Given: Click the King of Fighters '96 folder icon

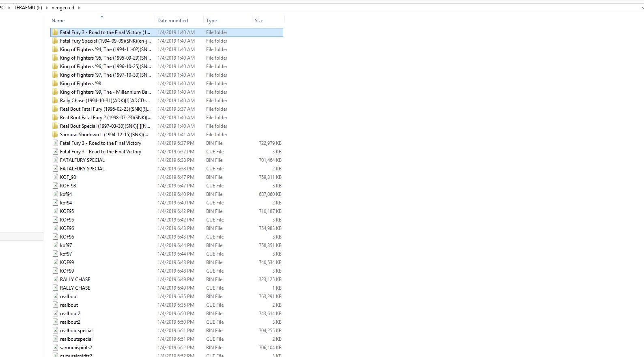Looking at the screenshot, I should click(x=55, y=67).
